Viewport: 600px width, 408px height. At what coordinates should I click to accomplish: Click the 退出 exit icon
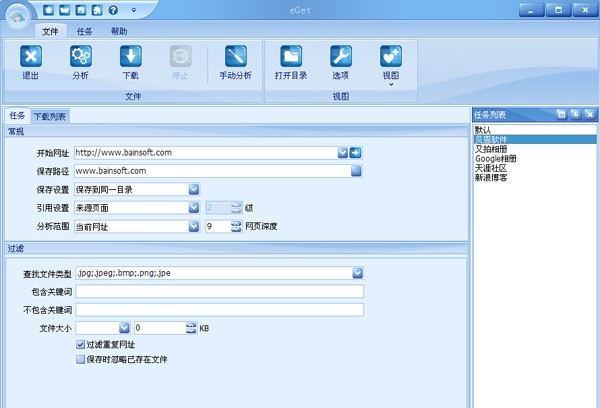coord(31,56)
